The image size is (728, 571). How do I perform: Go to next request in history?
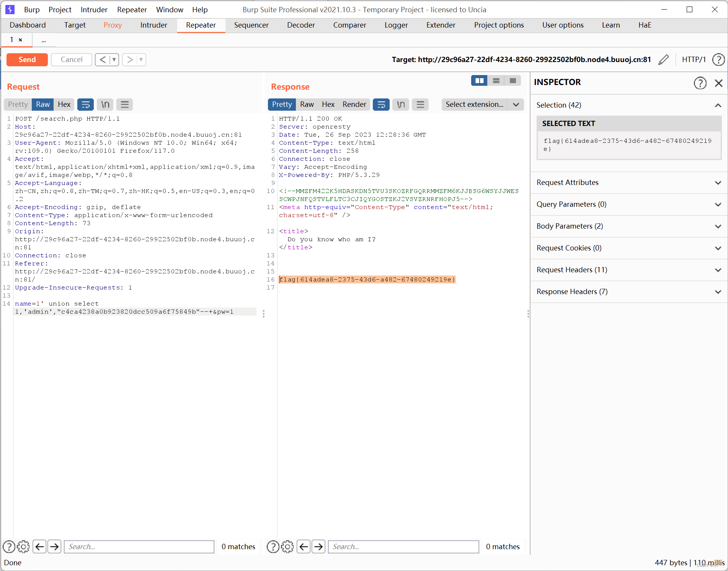(x=130, y=60)
